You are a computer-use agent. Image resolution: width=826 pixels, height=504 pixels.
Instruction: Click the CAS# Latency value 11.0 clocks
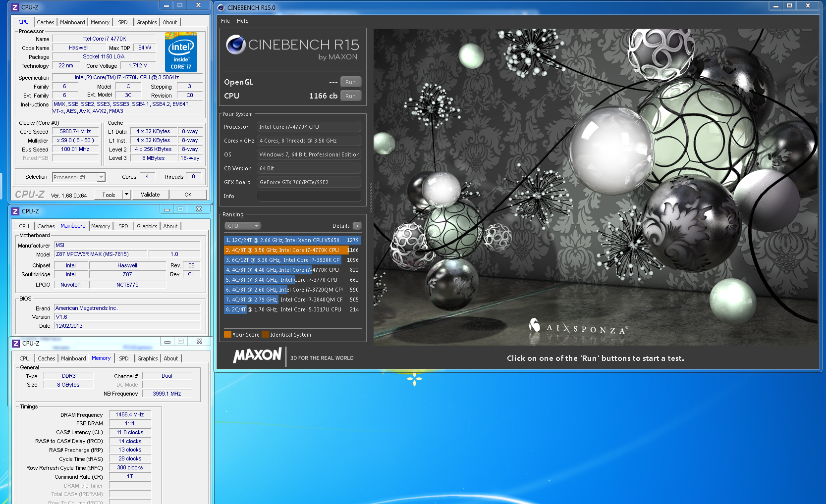click(x=130, y=432)
